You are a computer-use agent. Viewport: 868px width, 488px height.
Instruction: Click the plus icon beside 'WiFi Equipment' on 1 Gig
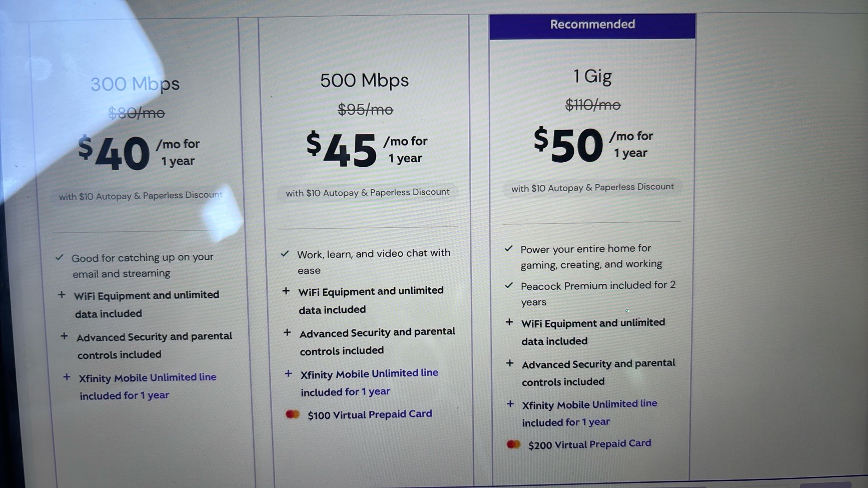(x=511, y=323)
